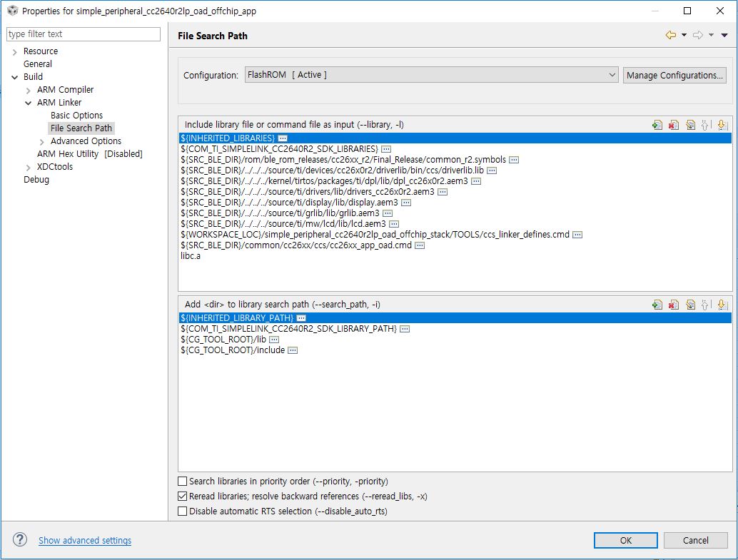Move selected library entry down in list
Viewport: 738px width, 560px height.
pyautogui.click(x=722, y=125)
